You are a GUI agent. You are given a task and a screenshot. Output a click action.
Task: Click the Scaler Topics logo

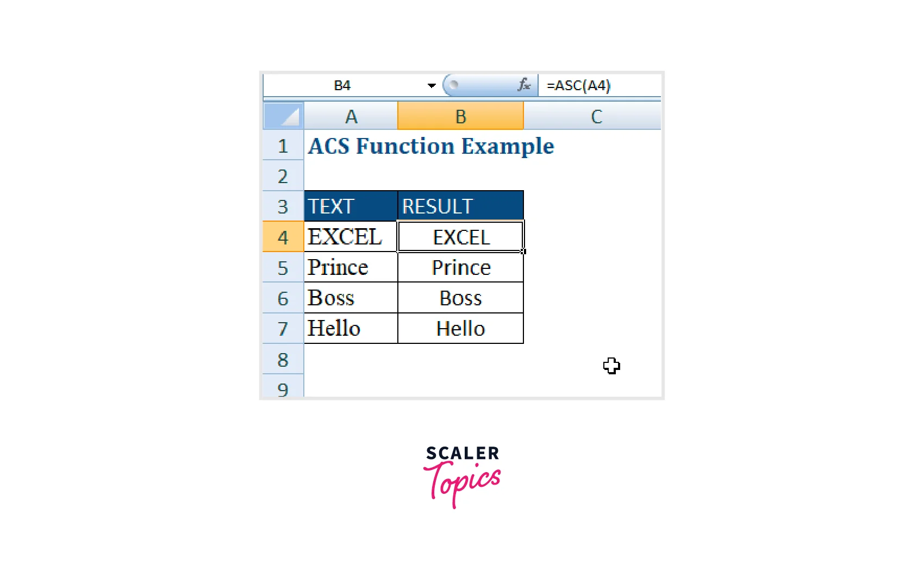(462, 475)
